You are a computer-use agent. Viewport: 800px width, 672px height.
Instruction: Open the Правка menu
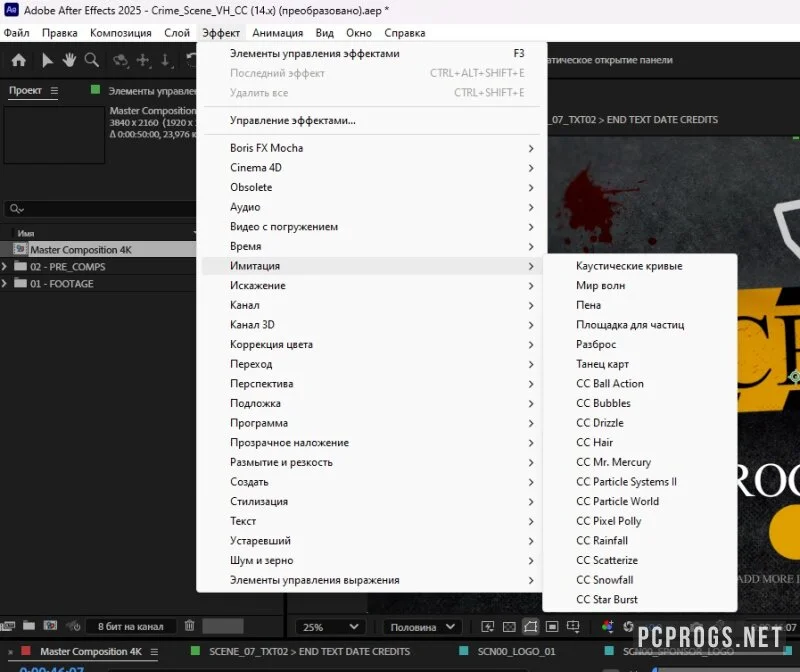point(60,33)
